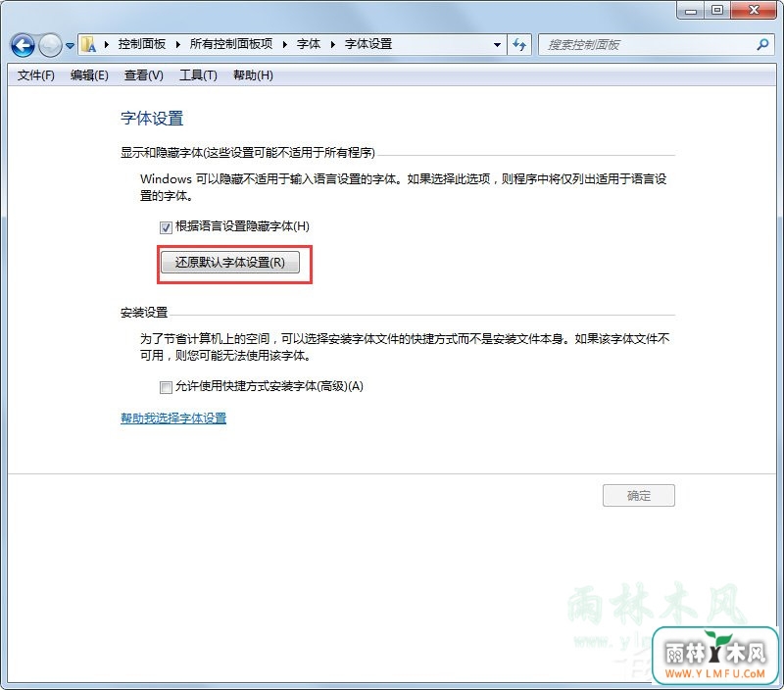Click the 字体设置 breadcrumb
The width and height of the screenshot is (784, 690).
368,44
